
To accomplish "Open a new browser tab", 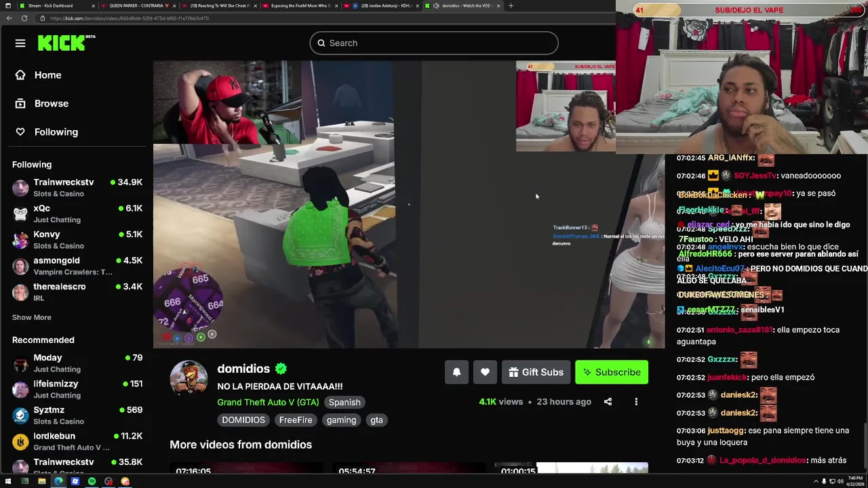I will click(x=511, y=5).
